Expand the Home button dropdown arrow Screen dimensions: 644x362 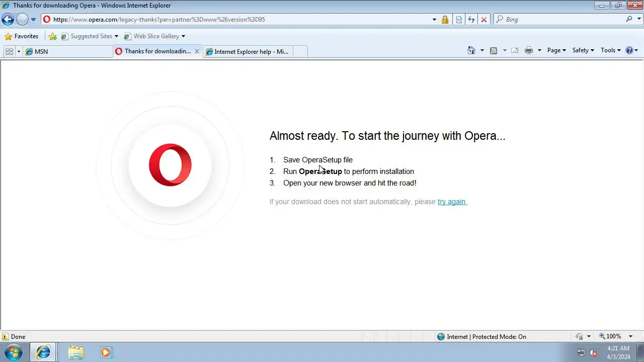(x=482, y=50)
